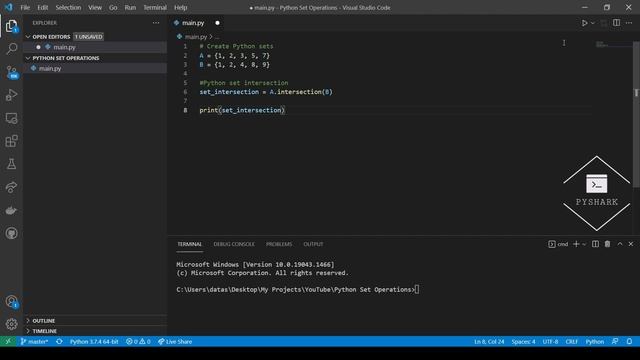Screen dimensions: 640x360
Task: Open the Search view icon
Action: click(x=11, y=49)
